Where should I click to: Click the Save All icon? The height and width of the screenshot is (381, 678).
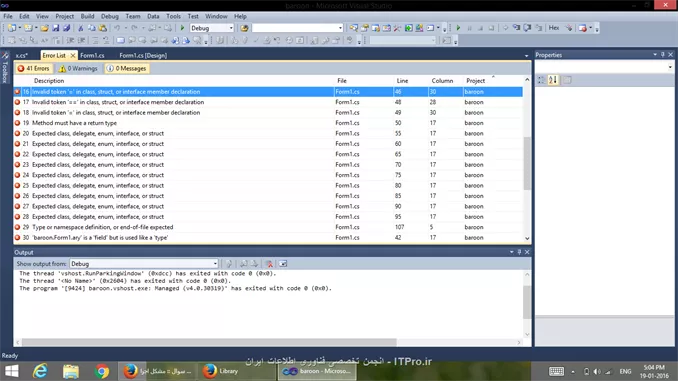(66, 28)
